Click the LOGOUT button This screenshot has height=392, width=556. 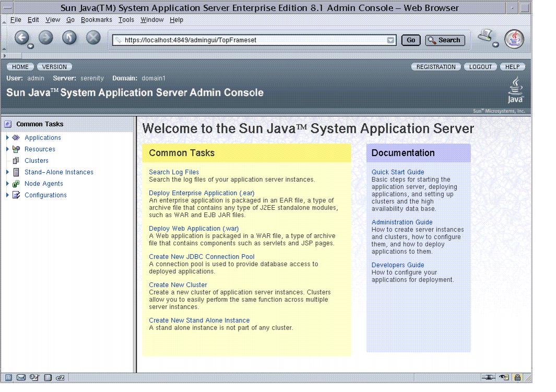(480, 67)
